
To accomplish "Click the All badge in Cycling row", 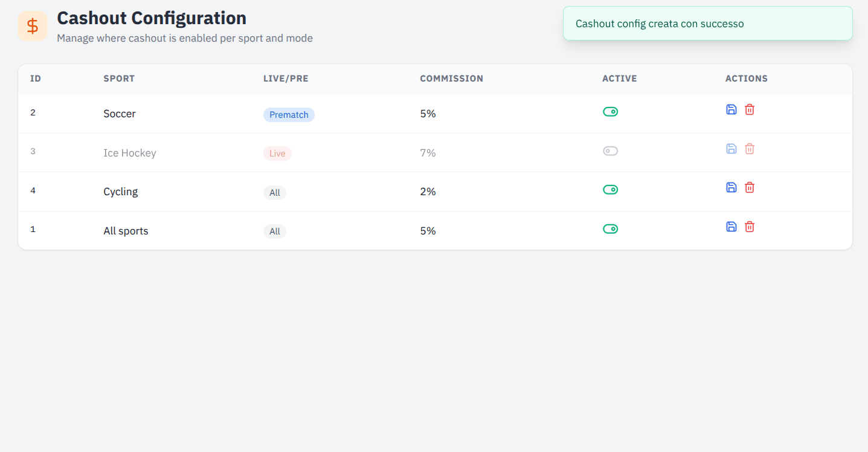I will (275, 193).
